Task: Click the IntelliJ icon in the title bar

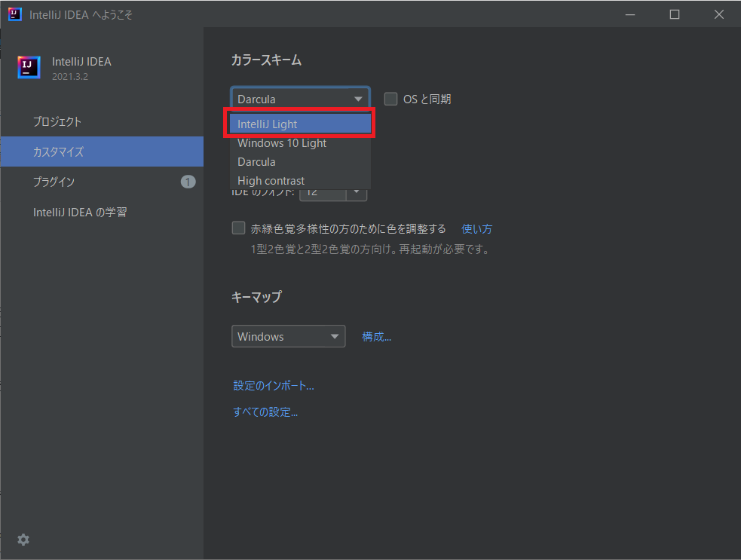Action: 14,14
